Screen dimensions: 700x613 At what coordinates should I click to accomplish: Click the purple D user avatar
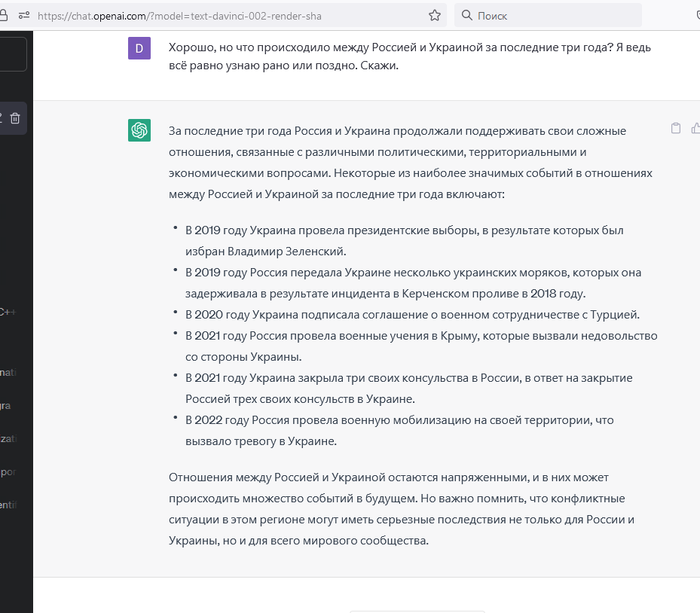139,48
